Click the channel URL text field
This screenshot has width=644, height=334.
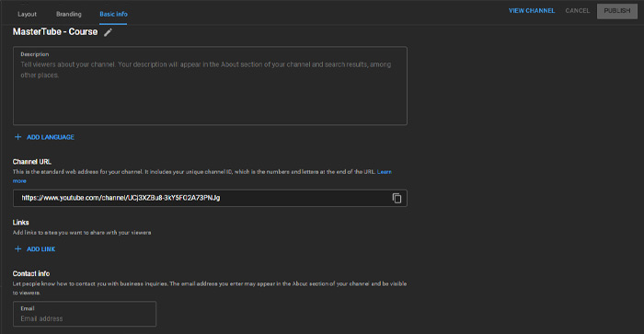(x=210, y=198)
